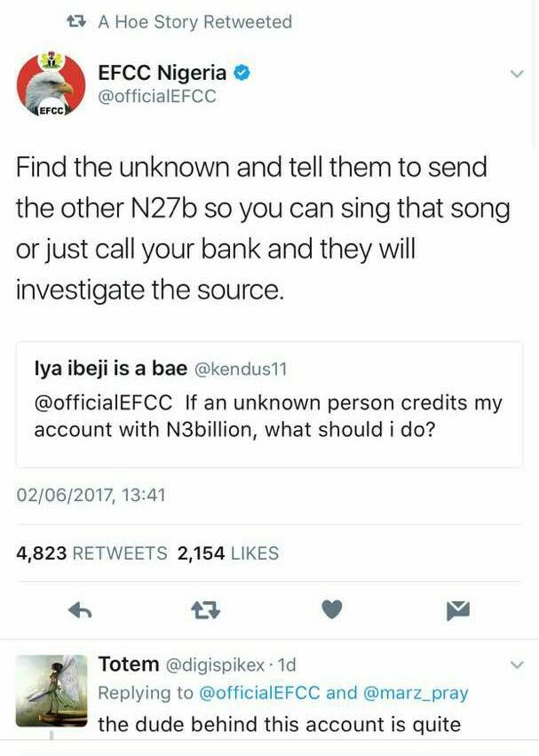539x756 pixels.
Task: Open EFCC Nigeria eagle profile picture
Action: click(51, 85)
